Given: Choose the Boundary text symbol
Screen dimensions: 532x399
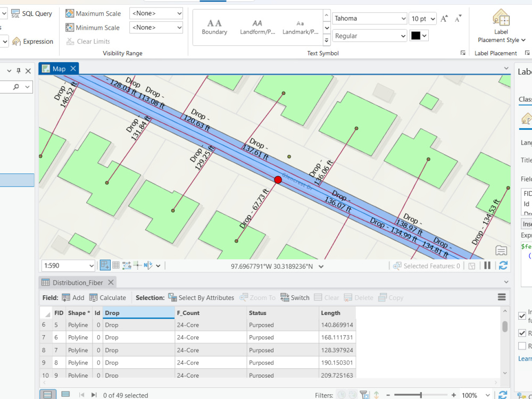Looking at the screenshot, I should click(x=214, y=27).
